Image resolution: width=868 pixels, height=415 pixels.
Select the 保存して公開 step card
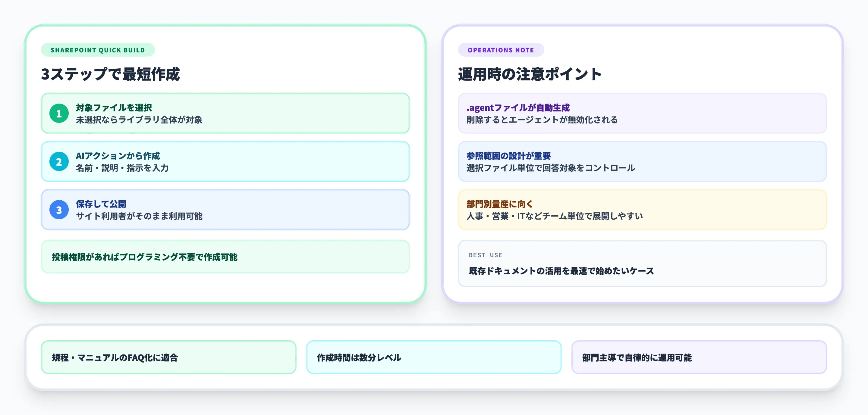(225, 210)
